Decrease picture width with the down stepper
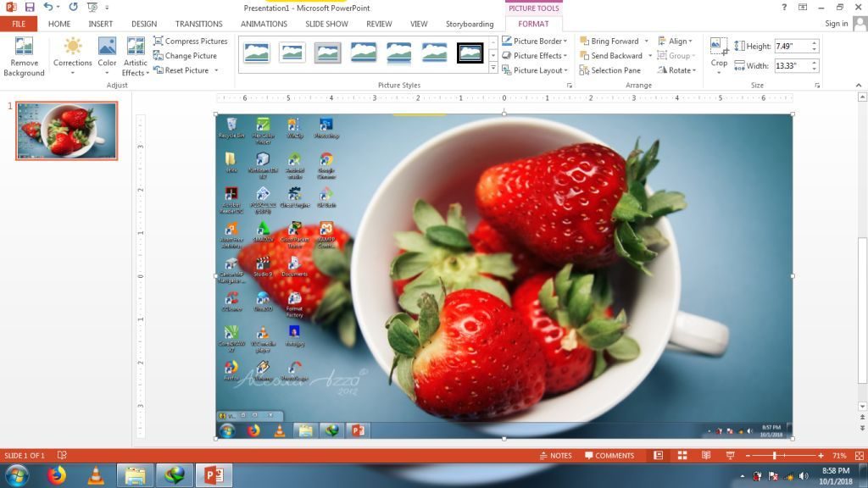 (x=815, y=69)
